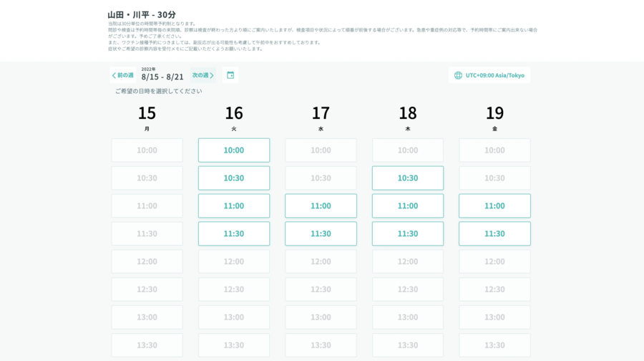This screenshot has width=644, height=361.
Task: Open the UTC+09:00 Asia/Tokyo timezone selector
Action: coord(494,75)
